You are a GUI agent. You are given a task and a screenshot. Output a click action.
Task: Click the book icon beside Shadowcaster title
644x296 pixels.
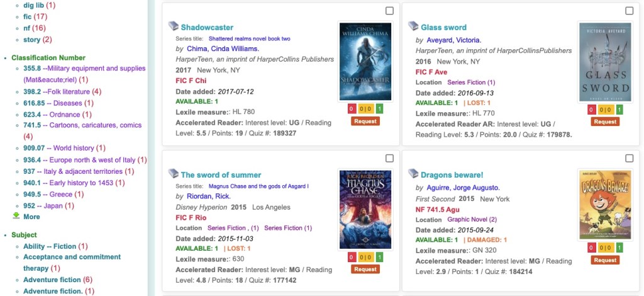[174, 26]
